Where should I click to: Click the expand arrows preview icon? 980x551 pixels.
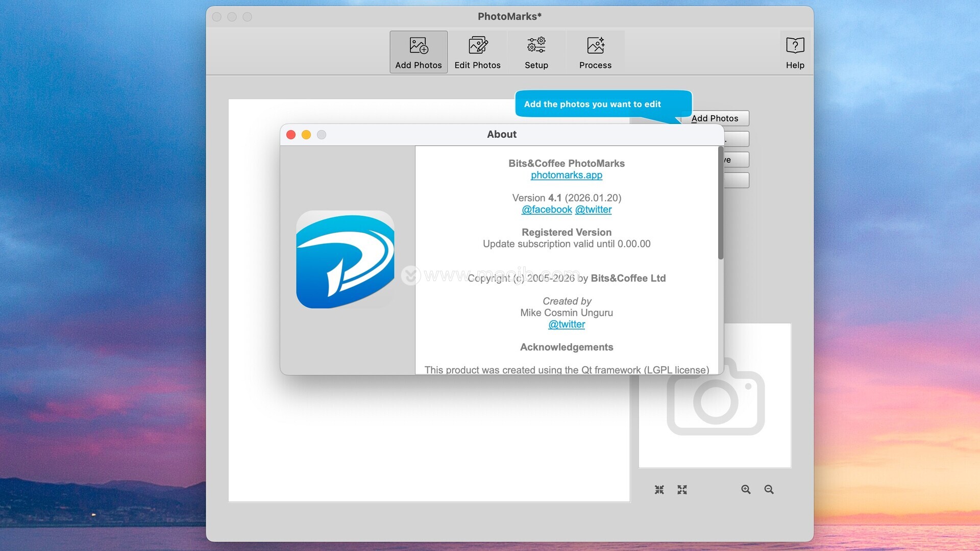(682, 490)
